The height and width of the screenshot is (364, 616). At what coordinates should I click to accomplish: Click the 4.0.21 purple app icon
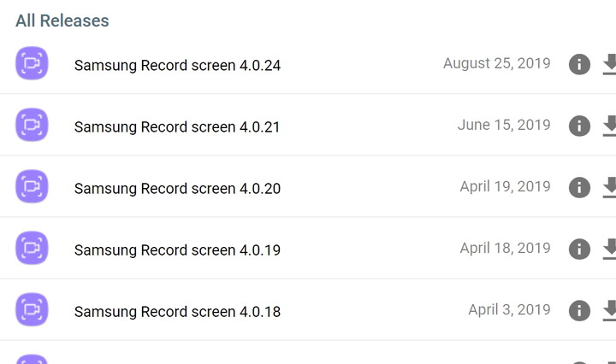click(x=32, y=125)
